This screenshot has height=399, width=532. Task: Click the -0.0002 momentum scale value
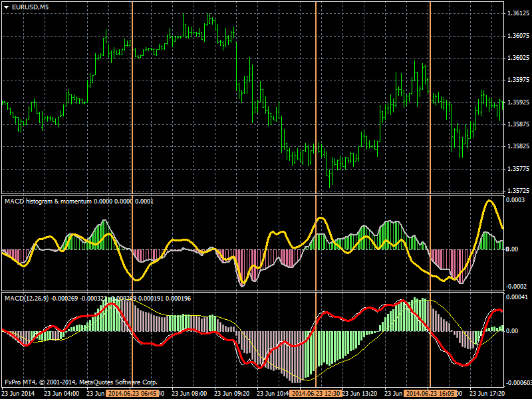tap(516, 287)
